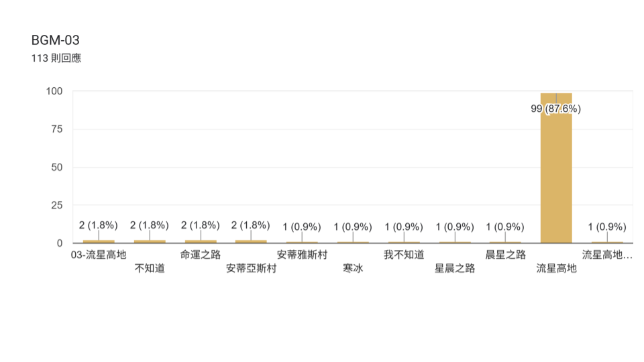Click the 不知道 axis label
Image resolution: width=644 pixels, height=362 pixels.
[x=150, y=268]
